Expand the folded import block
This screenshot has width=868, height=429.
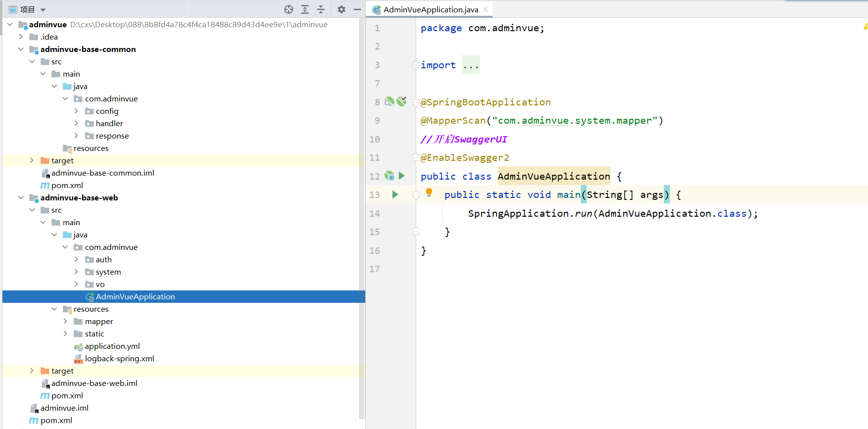[x=416, y=65]
